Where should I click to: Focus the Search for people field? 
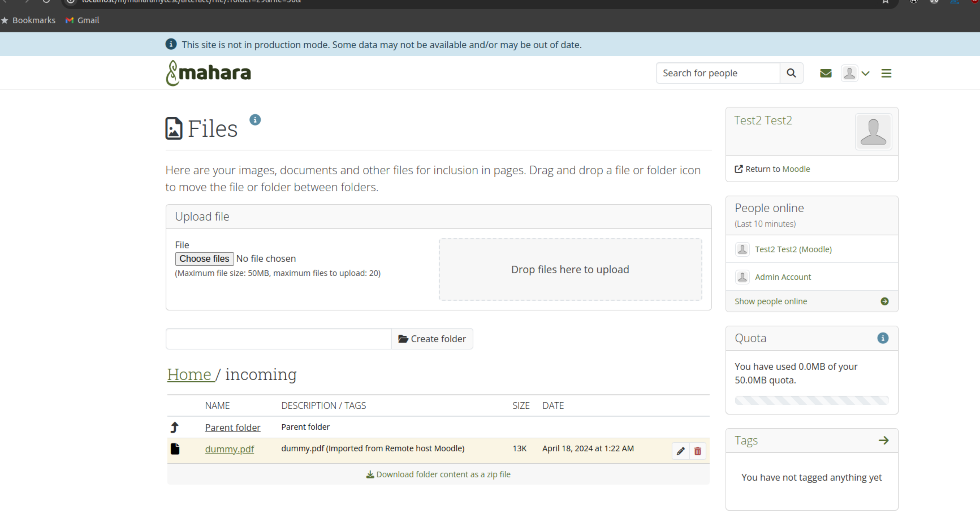click(718, 73)
